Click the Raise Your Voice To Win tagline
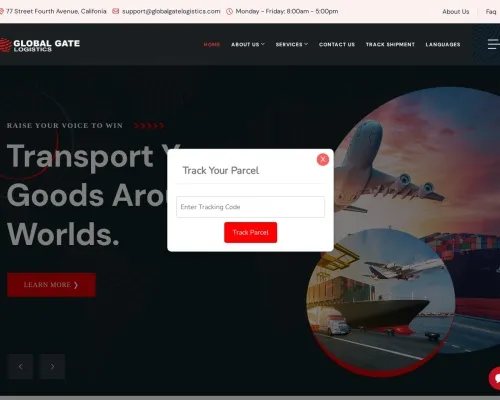The width and height of the screenshot is (500, 400). coord(65,126)
